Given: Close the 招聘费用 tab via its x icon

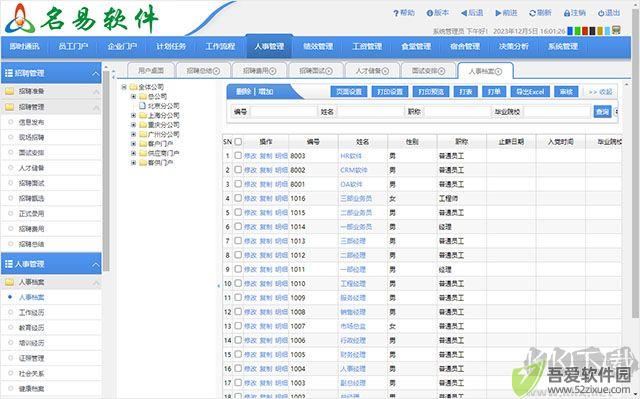Looking at the screenshot, I should click(x=273, y=71).
